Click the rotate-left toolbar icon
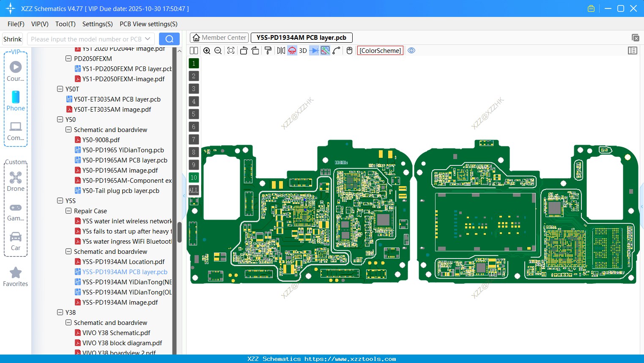 tap(244, 50)
